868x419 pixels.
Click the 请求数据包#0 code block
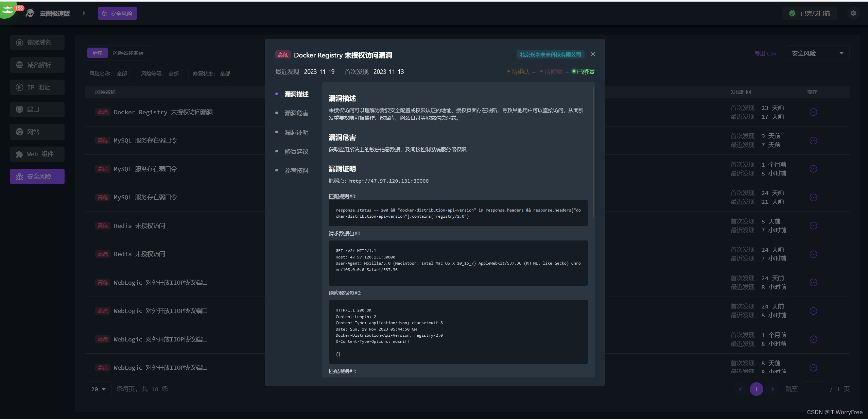click(x=458, y=263)
